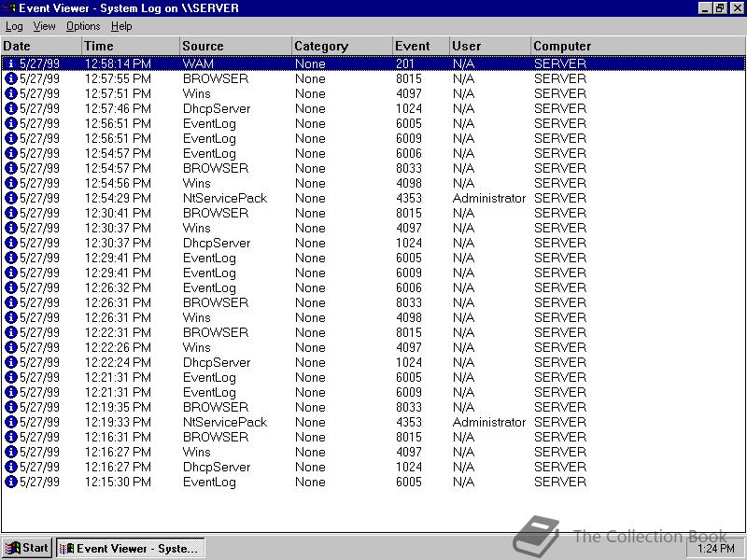The width and height of the screenshot is (747, 560).
Task: Click info icon of EventLog 6009 at 12:29:41 PM
Action: [11, 273]
